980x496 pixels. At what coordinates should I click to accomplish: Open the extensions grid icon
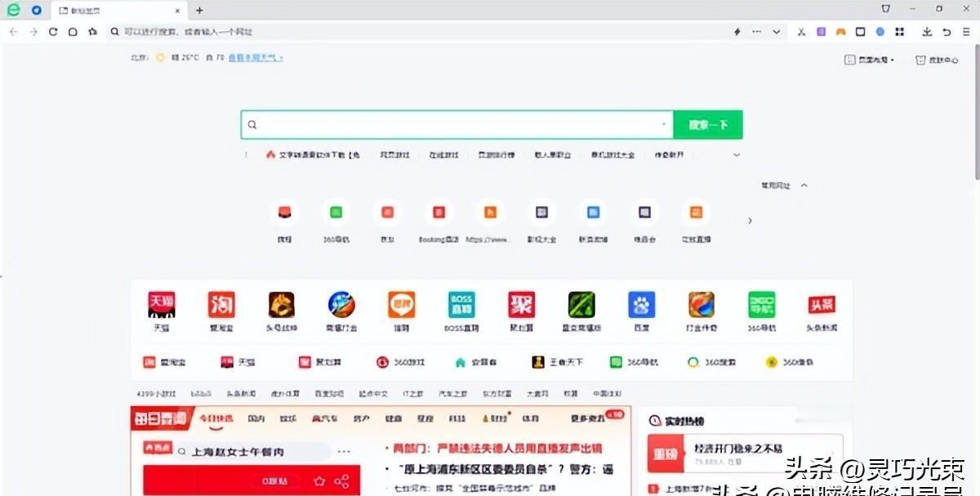pyautogui.click(x=900, y=32)
